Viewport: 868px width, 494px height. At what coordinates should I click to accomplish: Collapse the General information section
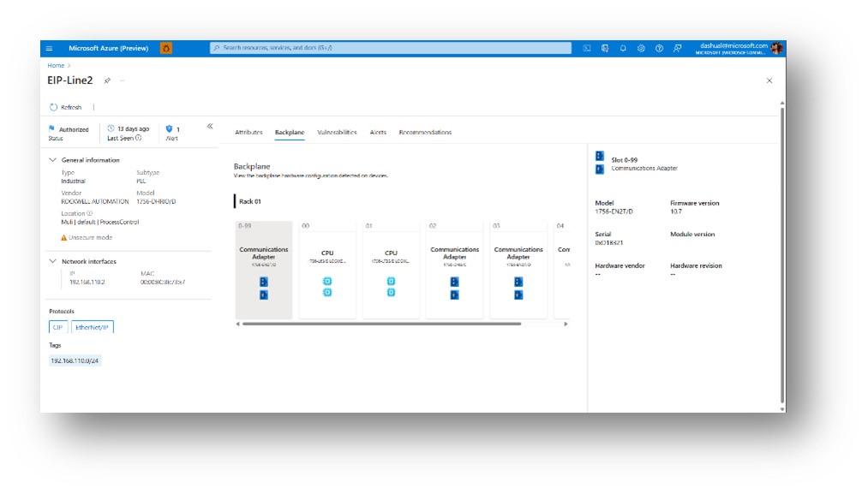point(51,159)
